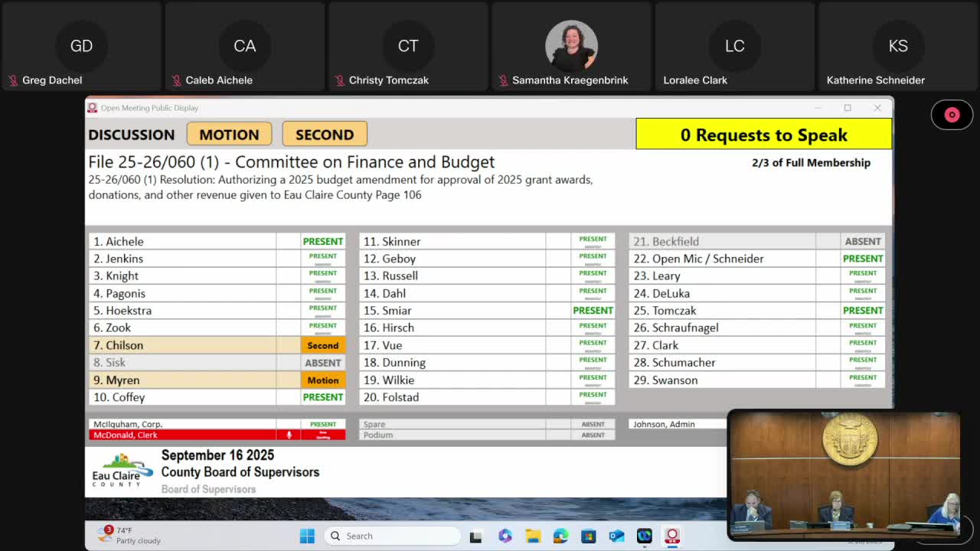Select Caleb Aichele's CA avatar tile

click(244, 46)
